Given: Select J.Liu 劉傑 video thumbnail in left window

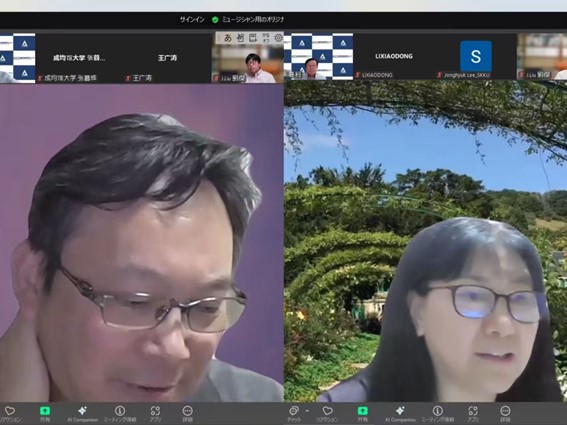Looking at the screenshot, I should [x=248, y=58].
